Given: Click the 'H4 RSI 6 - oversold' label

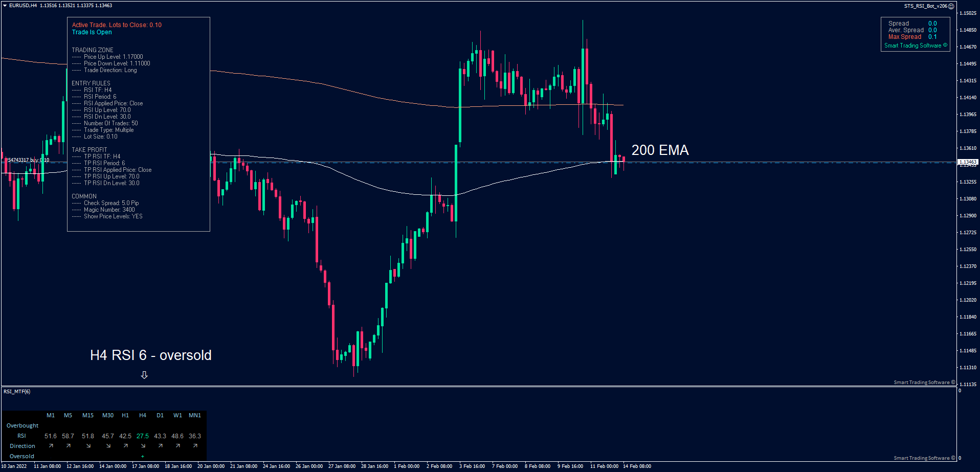Looking at the screenshot, I should point(151,355).
